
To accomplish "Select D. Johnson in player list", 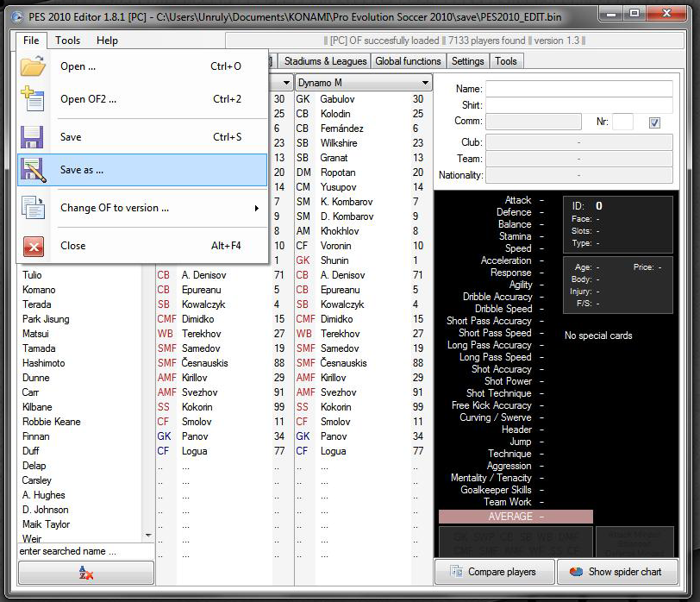I will coord(45,510).
